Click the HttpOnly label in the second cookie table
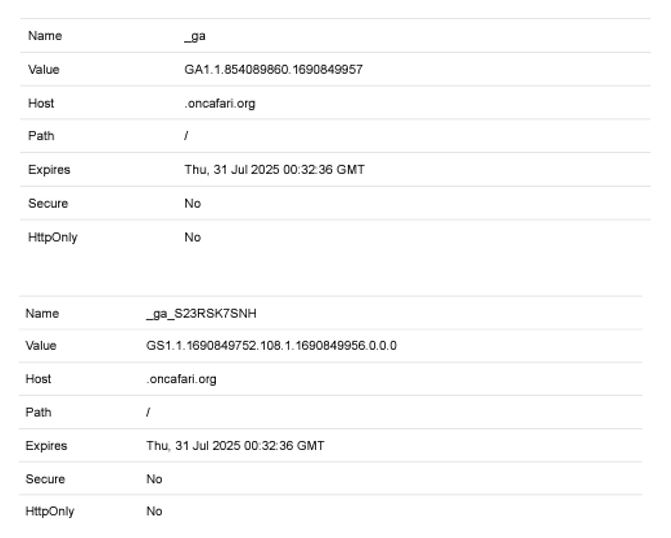Viewport: 671px width, 538px height. 50,512
